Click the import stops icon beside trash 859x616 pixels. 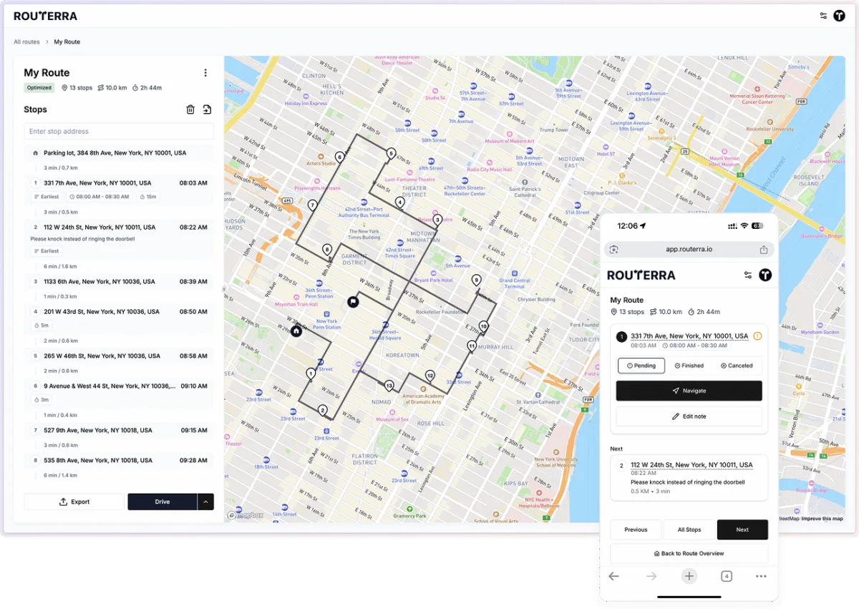(207, 109)
